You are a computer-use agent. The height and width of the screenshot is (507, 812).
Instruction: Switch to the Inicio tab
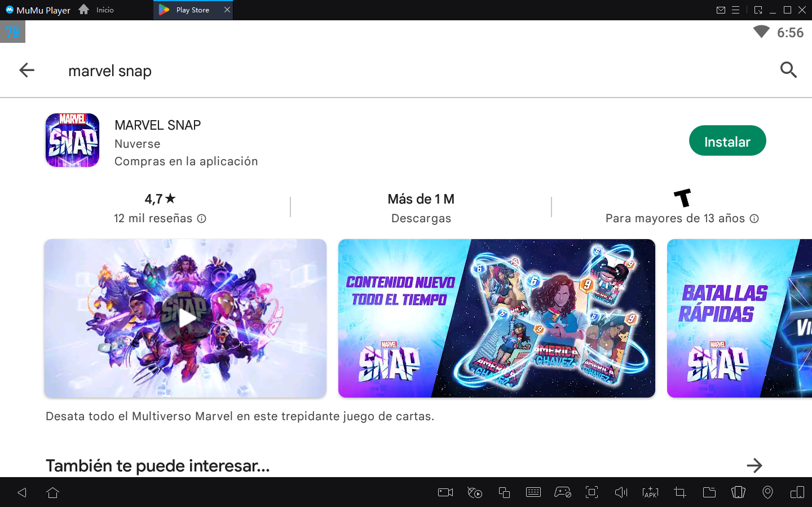click(96, 10)
